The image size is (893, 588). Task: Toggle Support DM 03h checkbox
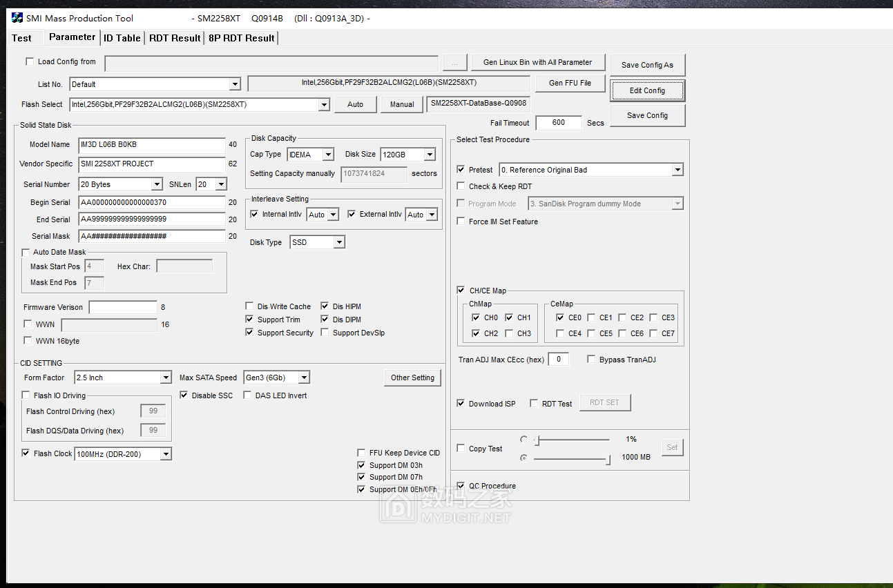click(361, 465)
